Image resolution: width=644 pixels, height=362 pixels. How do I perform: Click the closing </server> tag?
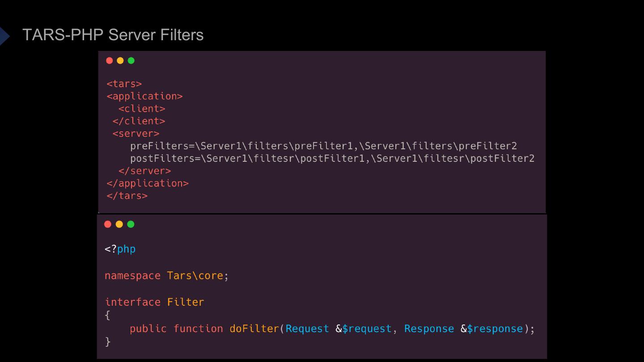pyautogui.click(x=144, y=171)
